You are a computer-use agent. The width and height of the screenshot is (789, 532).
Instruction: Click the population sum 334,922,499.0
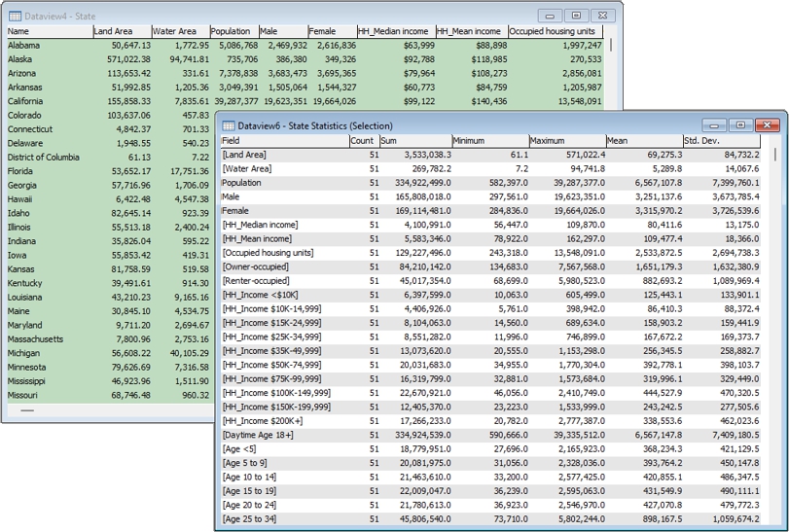422,183
